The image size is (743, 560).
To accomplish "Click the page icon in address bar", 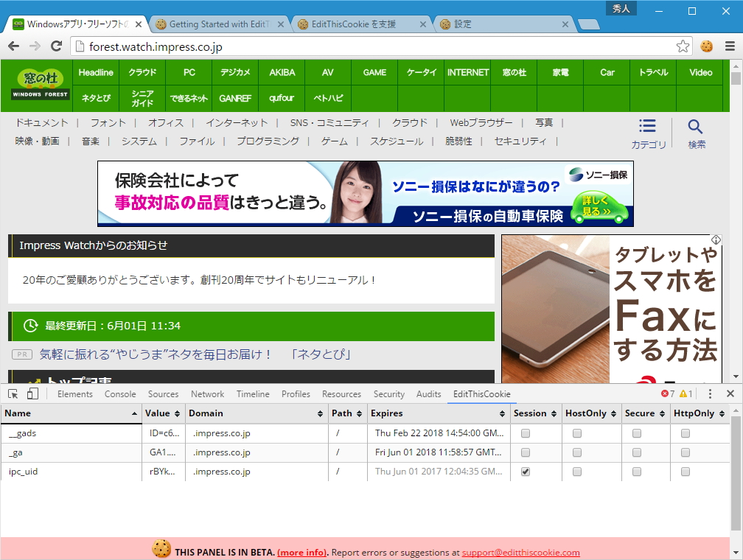I will point(80,46).
